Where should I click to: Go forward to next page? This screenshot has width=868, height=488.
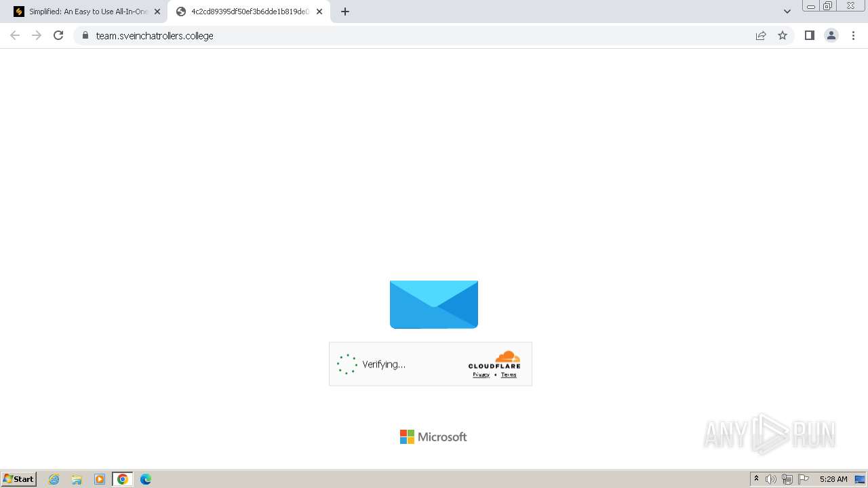(x=37, y=35)
